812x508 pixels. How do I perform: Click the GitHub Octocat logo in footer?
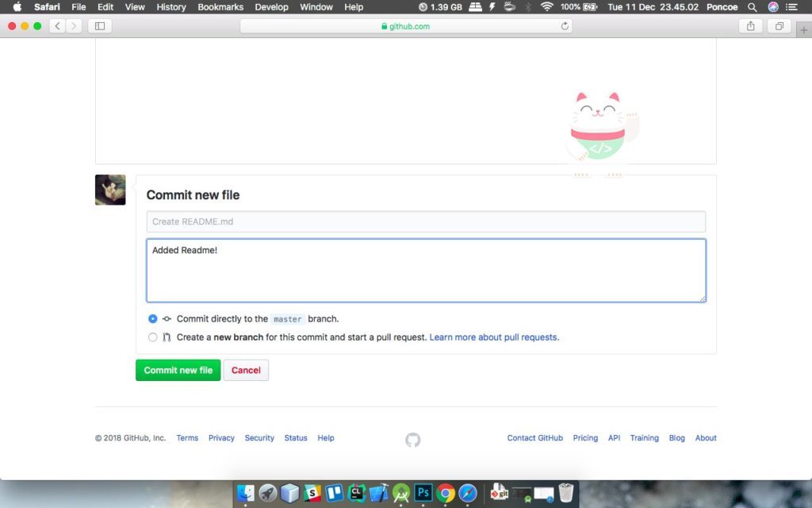pos(412,440)
